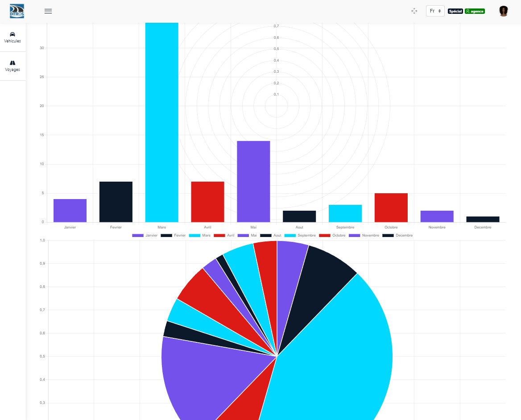Click the Spécial badge
The width and height of the screenshot is (521, 420).
coord(455,11)
